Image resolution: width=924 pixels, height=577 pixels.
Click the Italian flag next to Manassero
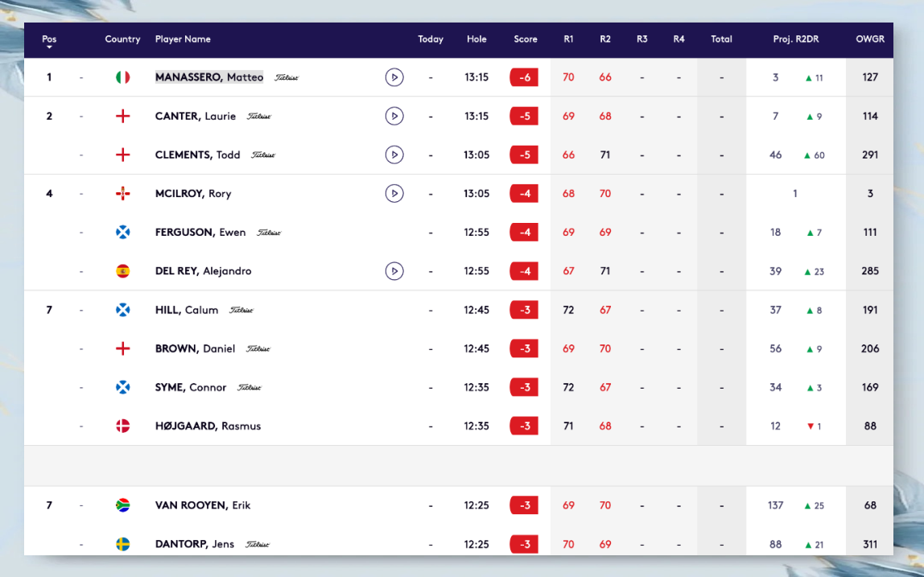[123, 77]
